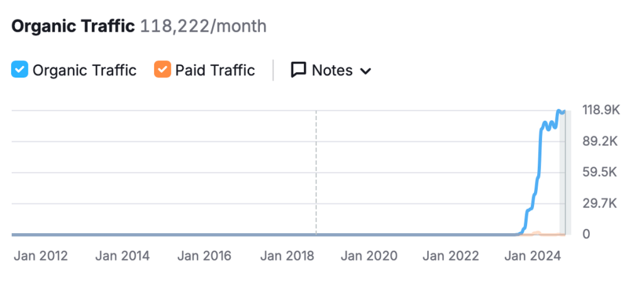The height and width of the screenshot is (288, 644).
Task: Click the Jan 2024 axis label
Action: click(534, 256)
